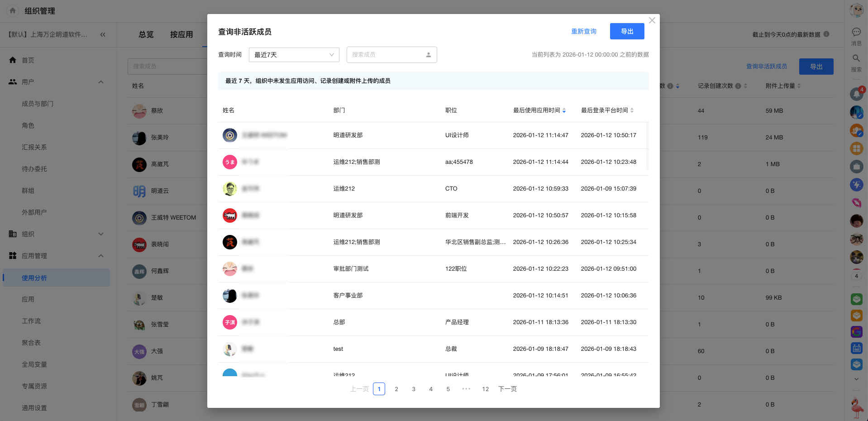Collapse the sidebar with double-chevron icon
Image resolution: width=868 pixels, height=421 pixels.
point(103,34)
